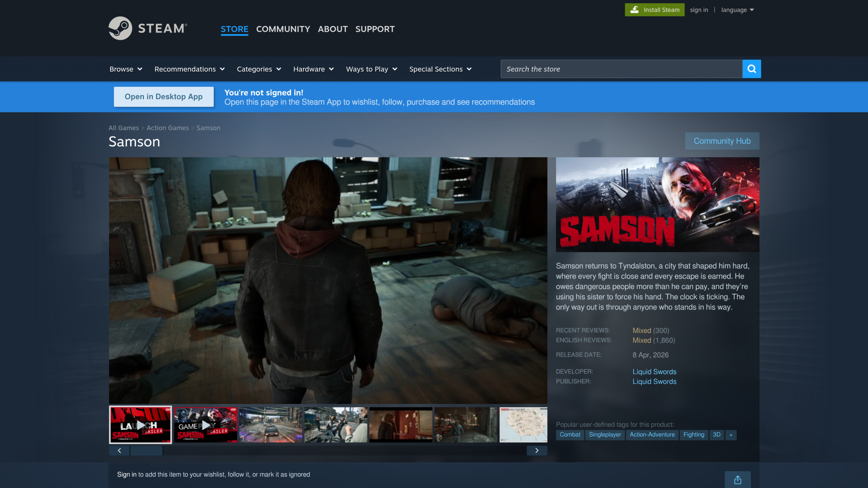This screenshot has height=488, width=868.
Task: Click Open in Desktop App button
Action: coord(164,97)
